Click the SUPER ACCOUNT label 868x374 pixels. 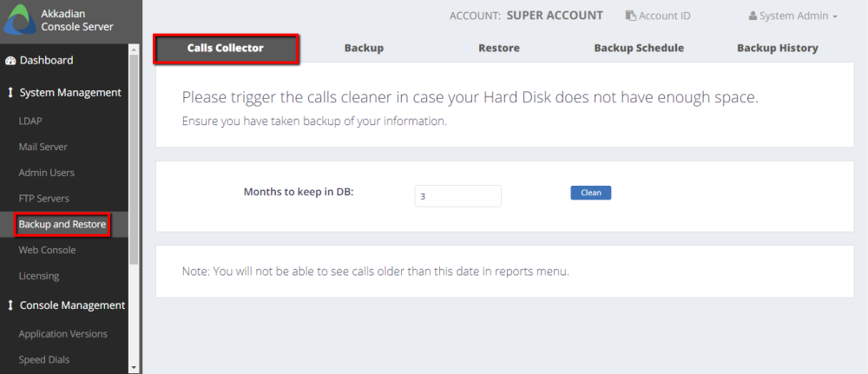pos(555,16)
